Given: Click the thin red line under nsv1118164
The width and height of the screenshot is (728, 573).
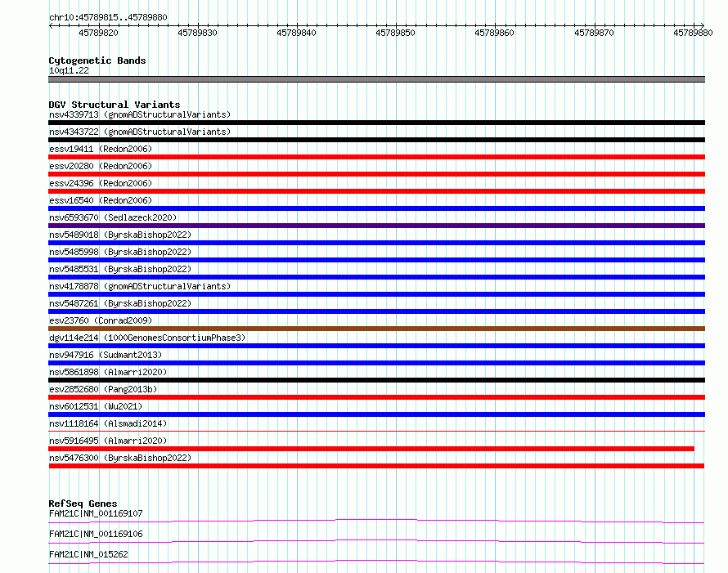Looking at the screenshot, I should click(x=376, y=431).
